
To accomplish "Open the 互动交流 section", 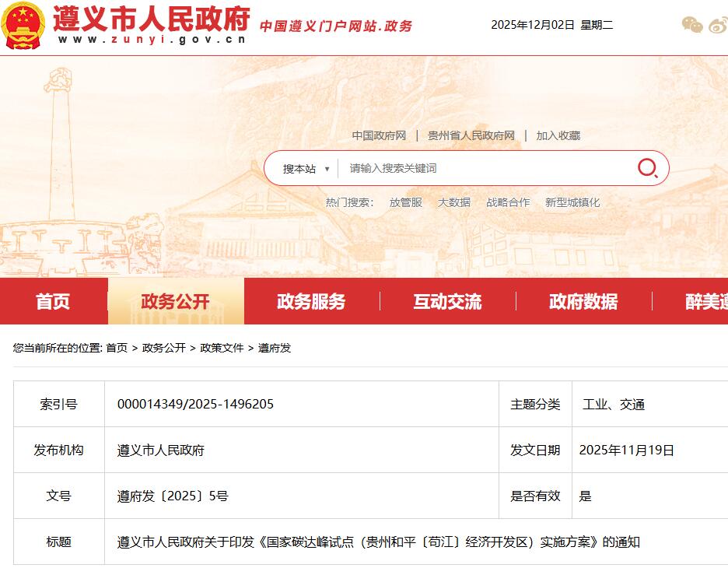I will (446, 302).
